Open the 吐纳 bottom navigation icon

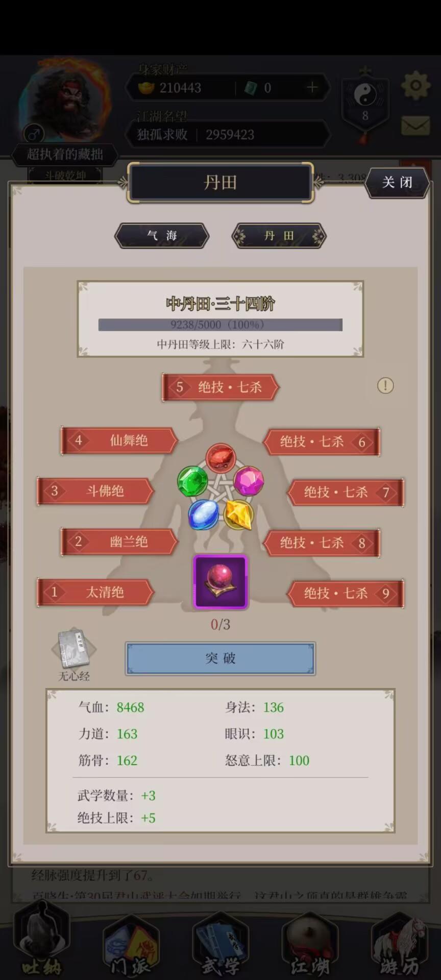[x=42, y=943]
